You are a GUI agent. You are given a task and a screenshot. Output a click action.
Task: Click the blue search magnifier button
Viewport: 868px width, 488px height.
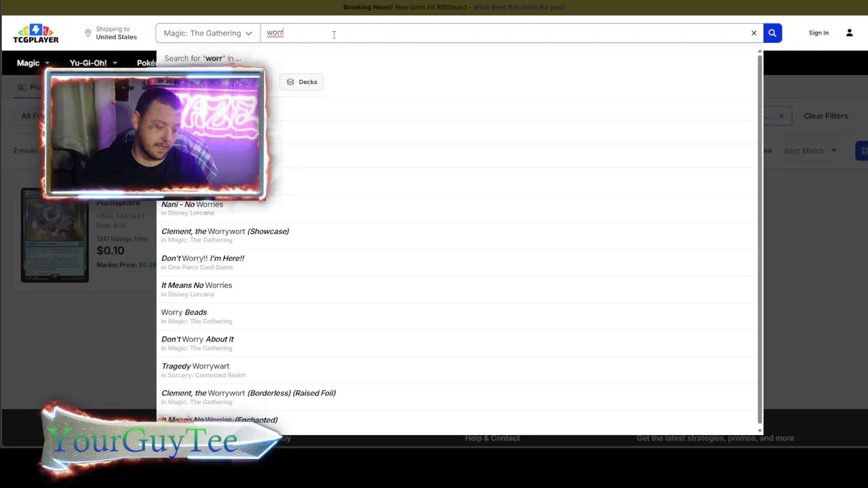(772, 33)
